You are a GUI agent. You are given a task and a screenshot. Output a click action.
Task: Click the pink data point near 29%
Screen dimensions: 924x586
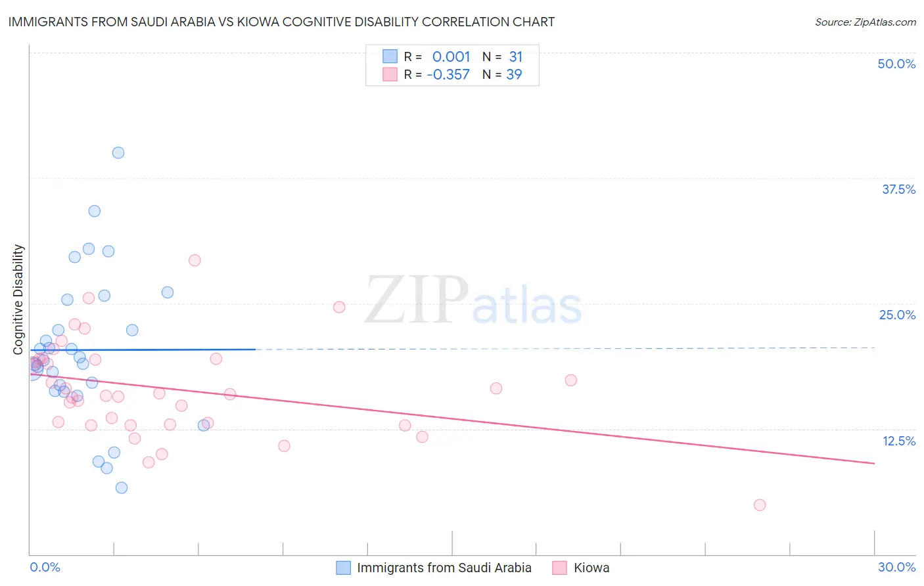(x=195, y=260)
